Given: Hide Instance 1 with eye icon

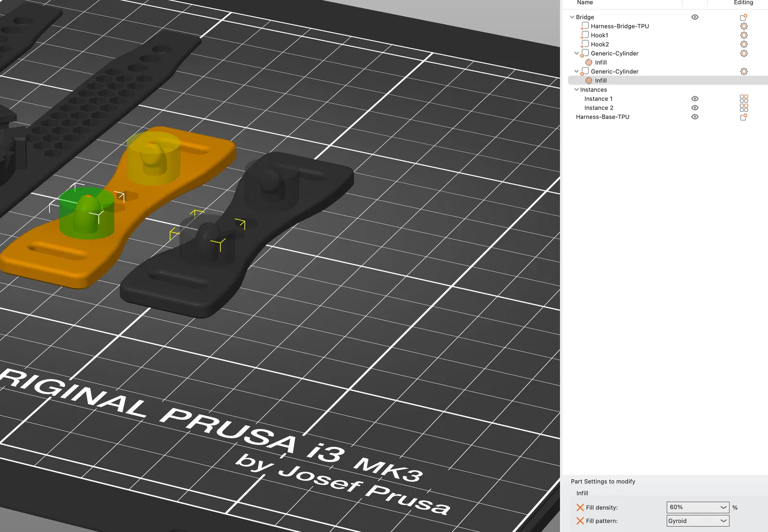Looking at the screenshot, I should click(695, 98).
